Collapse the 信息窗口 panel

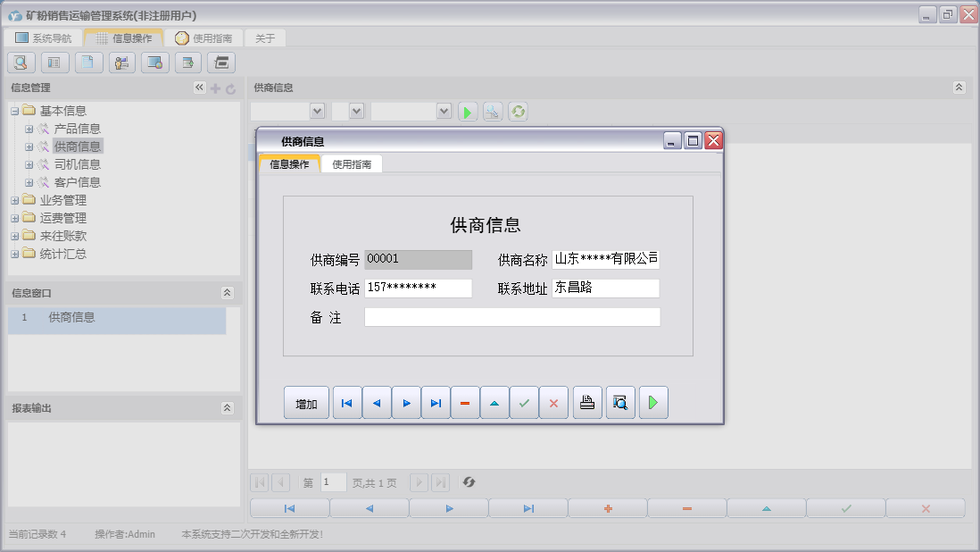227,293
